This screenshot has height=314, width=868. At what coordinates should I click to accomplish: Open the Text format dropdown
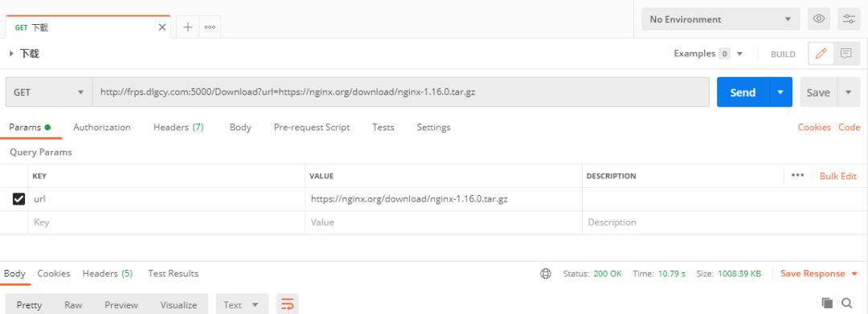(242, 304)
